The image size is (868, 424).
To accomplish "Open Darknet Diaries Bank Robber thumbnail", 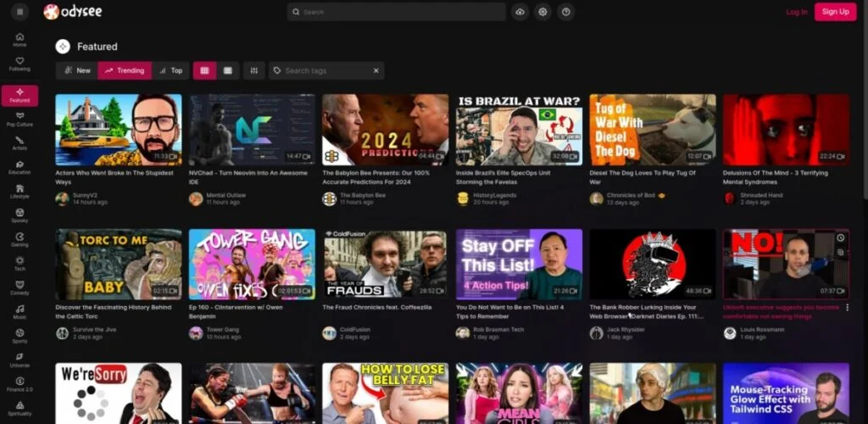I will [x=653, y=264].
